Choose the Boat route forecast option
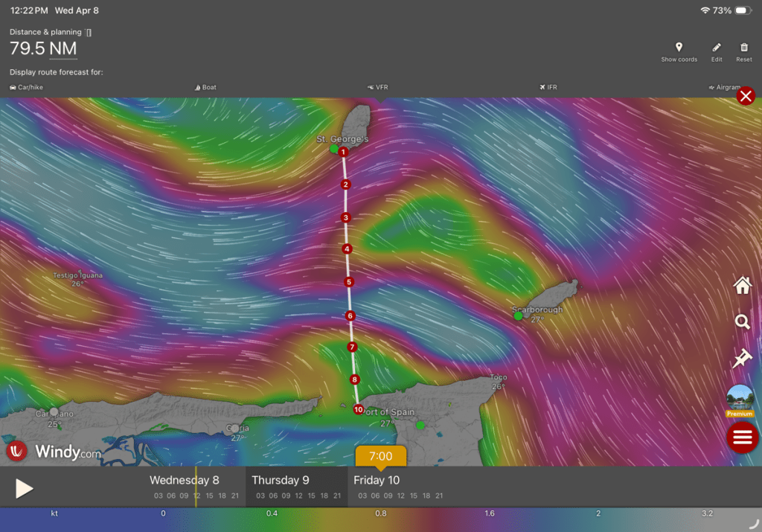The width and height of the screenshot is (762, 532). point(205,88)
